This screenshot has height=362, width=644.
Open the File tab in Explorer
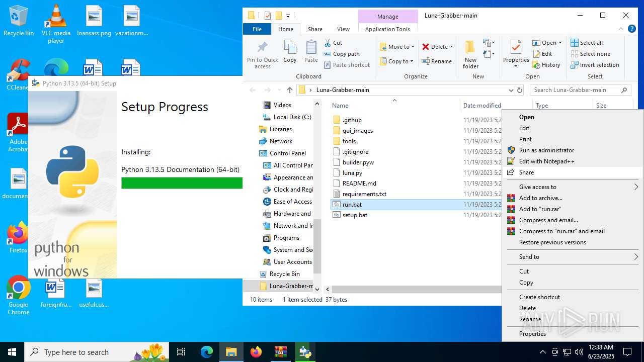tap(257, 29)
